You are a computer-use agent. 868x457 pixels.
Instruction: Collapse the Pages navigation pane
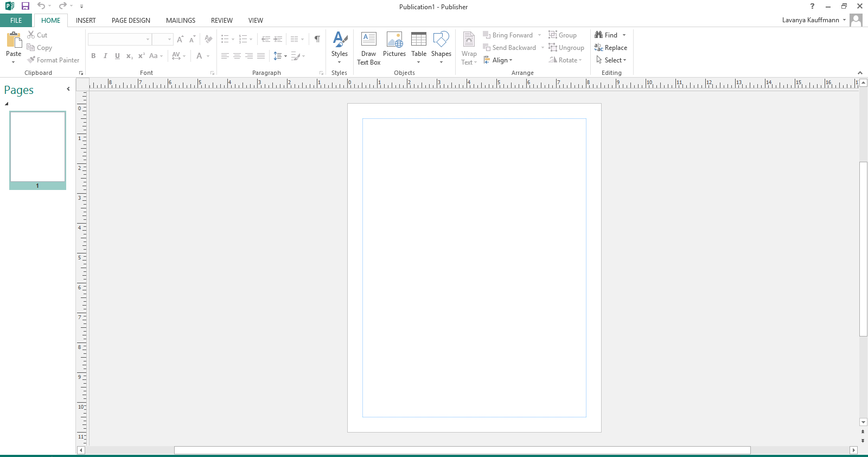pos(68,89)
